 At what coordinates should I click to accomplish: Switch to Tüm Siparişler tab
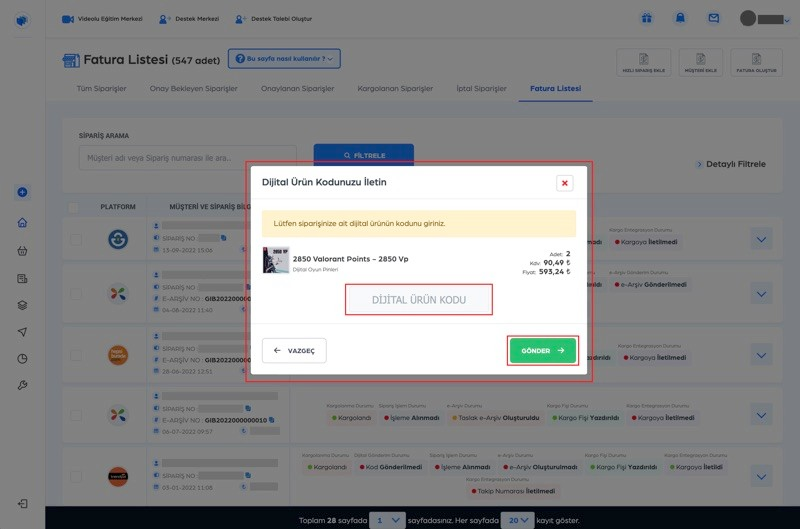(x=102, y=88)
